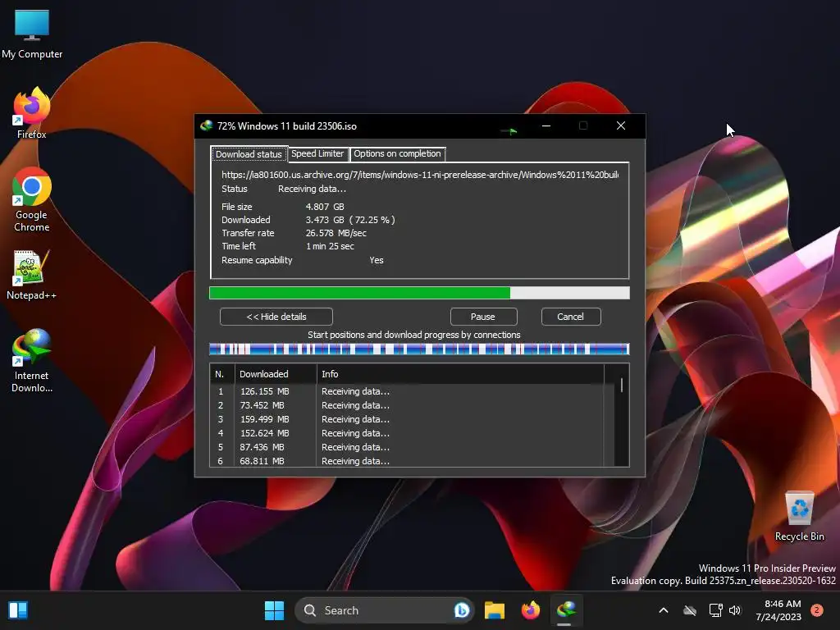
Task: Show hidden system tray icons
Action: (x=663, y=610)
